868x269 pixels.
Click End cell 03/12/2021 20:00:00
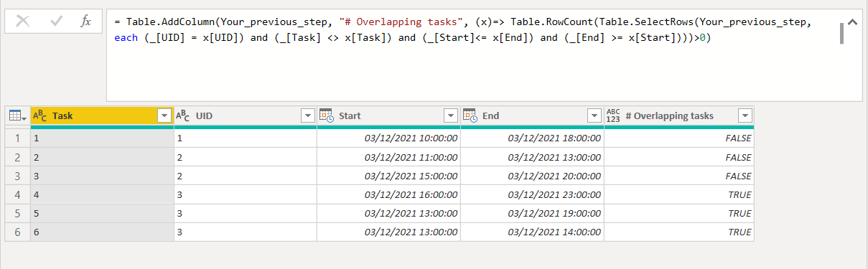point(532,176)
